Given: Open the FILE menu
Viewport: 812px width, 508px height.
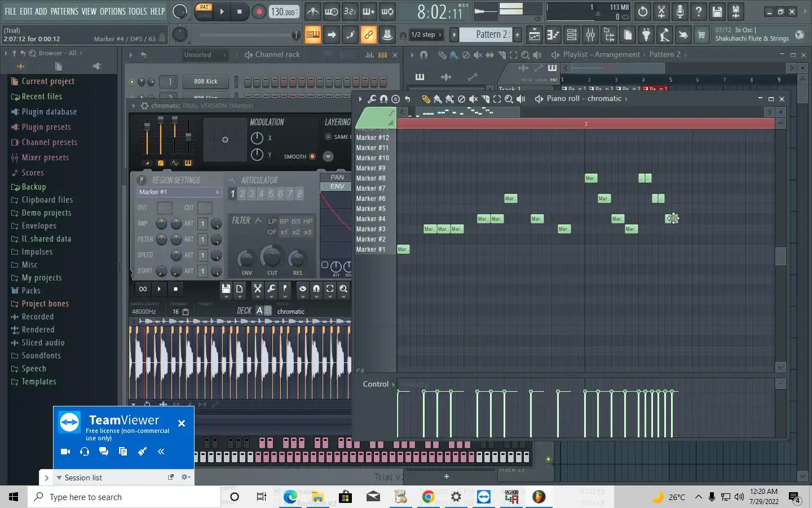Looking at the screenshot, I should coord(11,11).
